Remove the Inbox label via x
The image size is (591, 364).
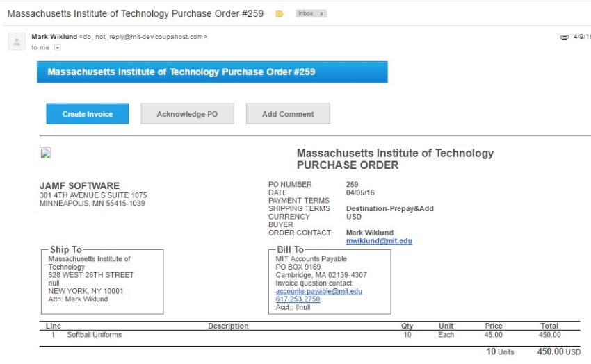point(322,14)
